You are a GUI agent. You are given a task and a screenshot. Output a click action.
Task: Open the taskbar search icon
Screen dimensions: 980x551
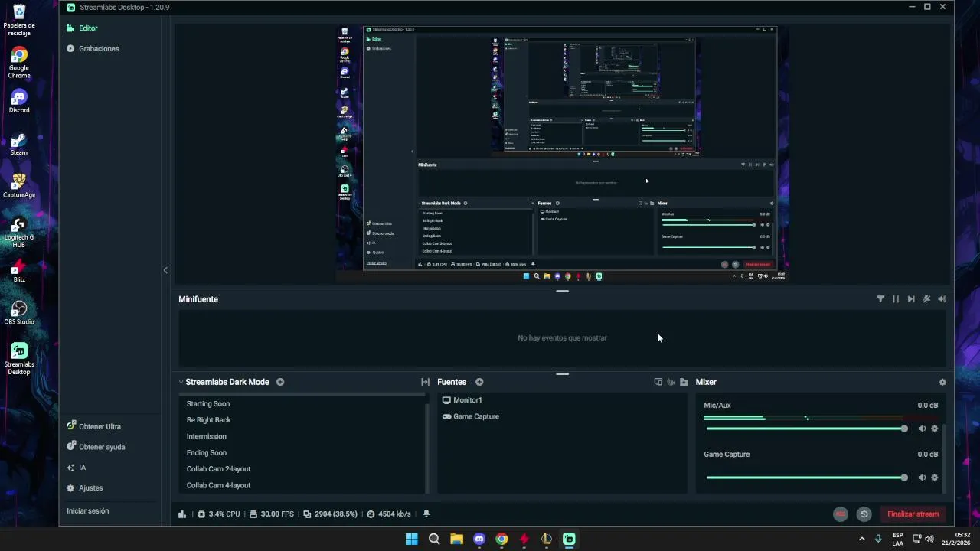434,539
